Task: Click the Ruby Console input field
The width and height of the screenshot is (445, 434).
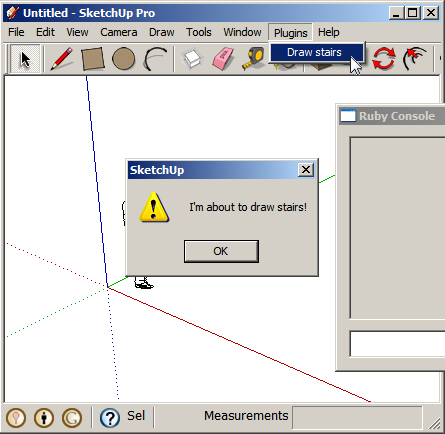Action: click(x=397, y=344)
